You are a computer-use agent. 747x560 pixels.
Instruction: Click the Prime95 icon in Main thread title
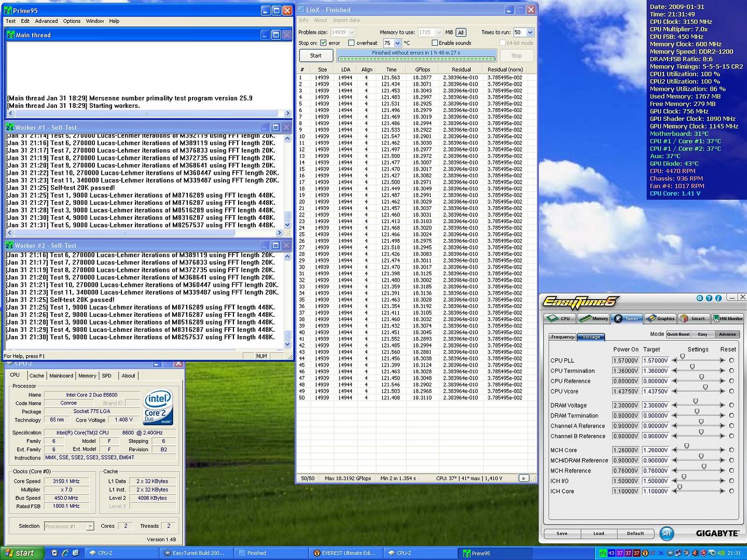10,35
